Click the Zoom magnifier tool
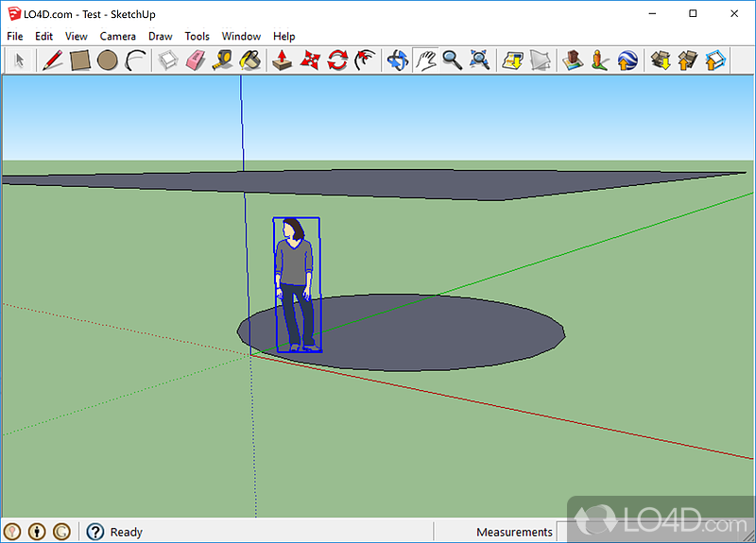The height and width of the screenshot is (543, 756). (x=453, y=60)
